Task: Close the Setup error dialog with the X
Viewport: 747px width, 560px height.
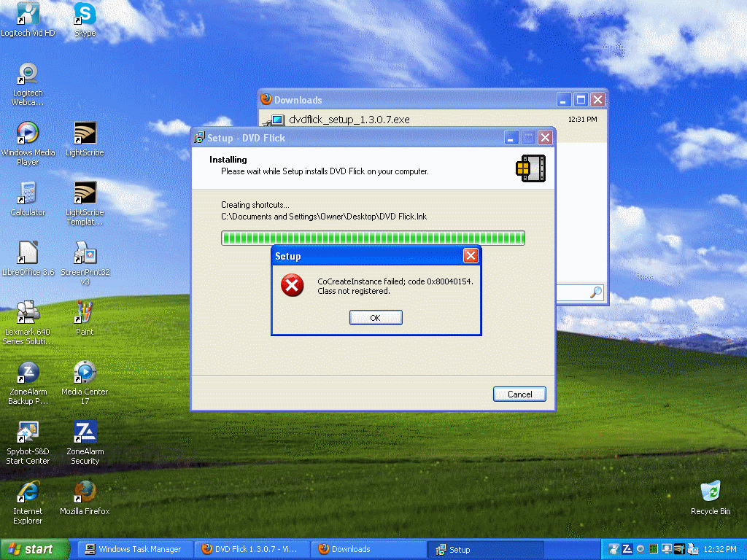Action: (471, 256)
